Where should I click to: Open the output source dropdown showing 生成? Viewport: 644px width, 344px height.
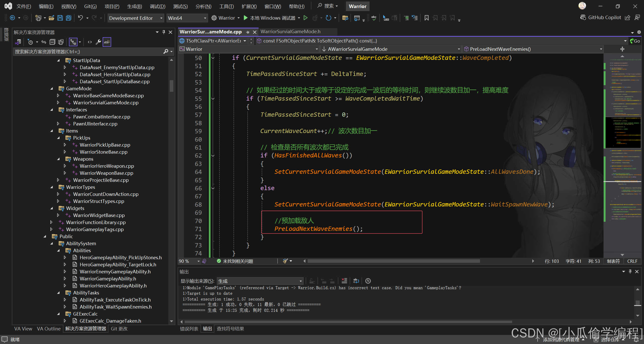(x=260, y=281)
